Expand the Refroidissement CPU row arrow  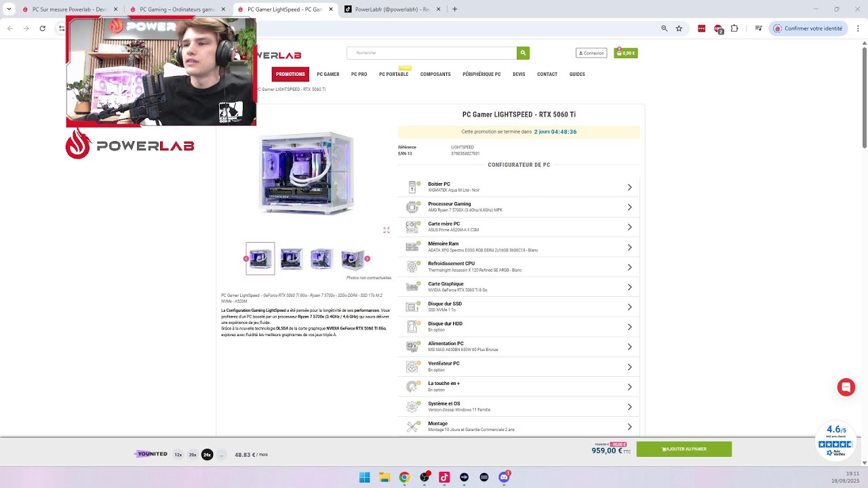(x=629, y=267)
